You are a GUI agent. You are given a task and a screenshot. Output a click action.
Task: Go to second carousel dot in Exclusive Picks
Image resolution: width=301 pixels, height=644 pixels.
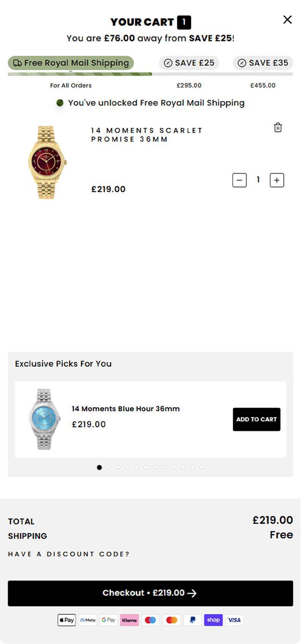point(109,467)
